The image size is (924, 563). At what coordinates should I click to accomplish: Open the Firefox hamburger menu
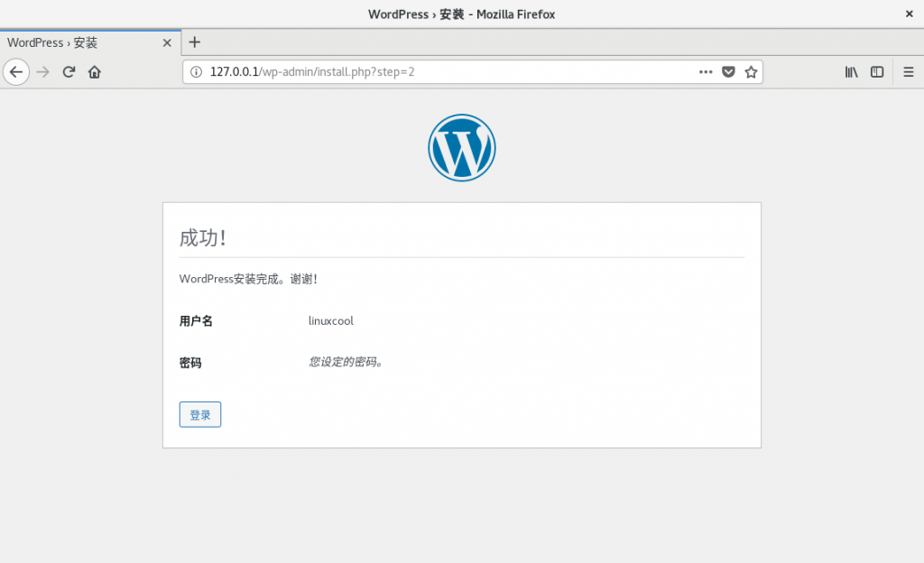pyautogui.click(x=908, y=72)
